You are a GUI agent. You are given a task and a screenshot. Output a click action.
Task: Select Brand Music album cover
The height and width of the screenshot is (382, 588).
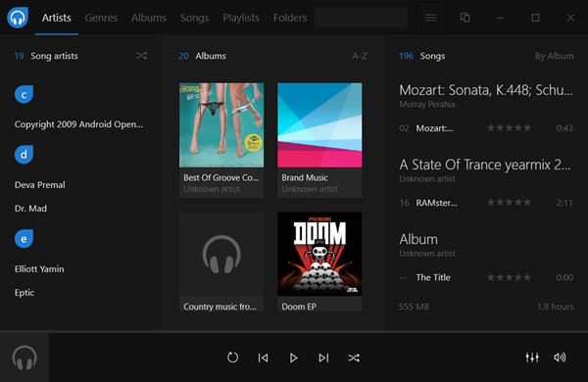point(319,124)
